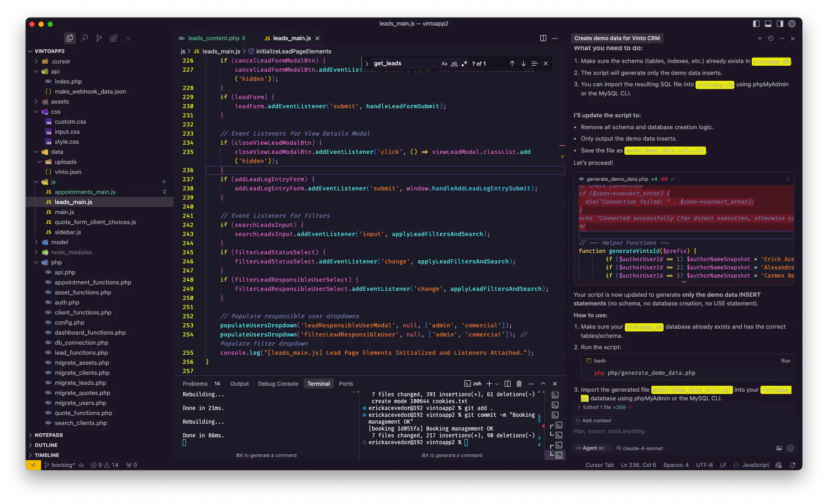
Task: Click the Copilot status icon in the status bar
Action: click(779, 465)
